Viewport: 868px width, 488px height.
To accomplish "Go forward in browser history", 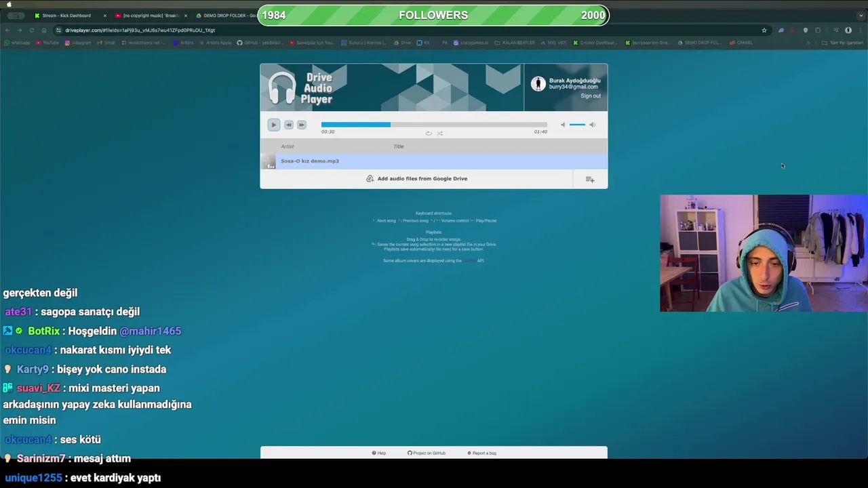I will click(x=19, y=30).
